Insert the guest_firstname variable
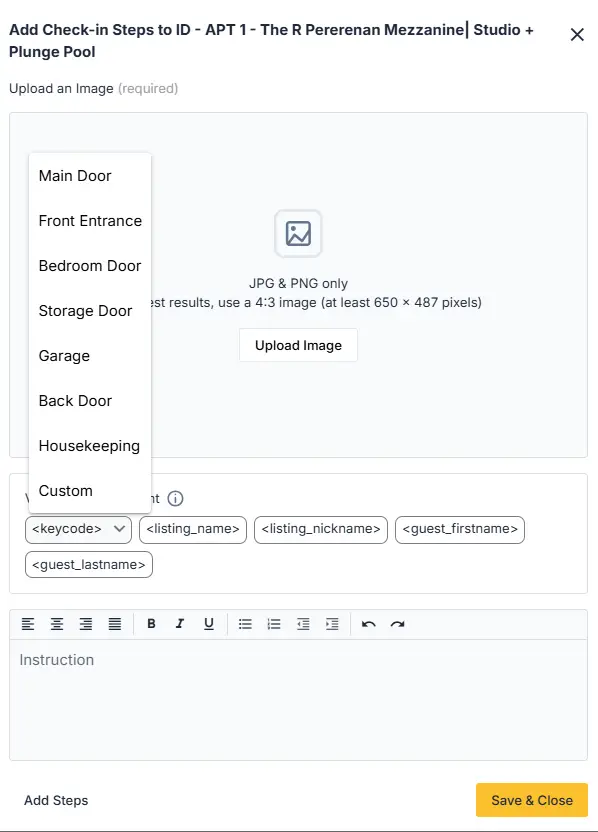598x832 pixels. click(460, 530)
